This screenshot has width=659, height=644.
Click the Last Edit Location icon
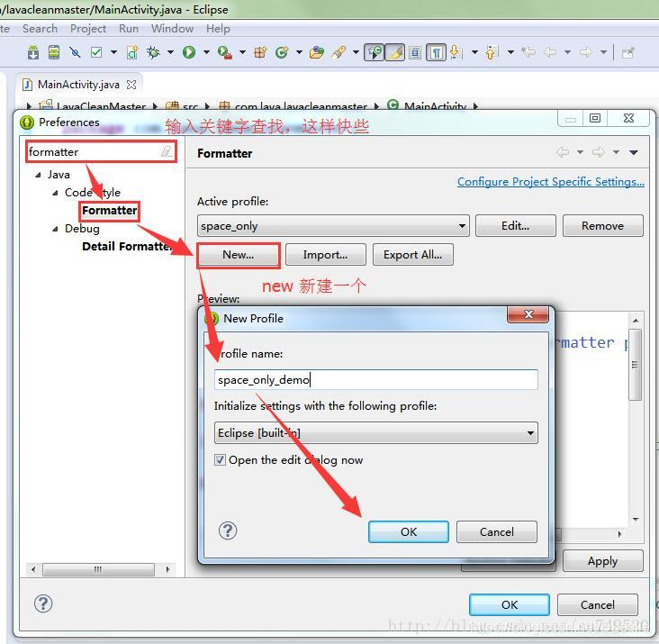(x=528, y=52)
